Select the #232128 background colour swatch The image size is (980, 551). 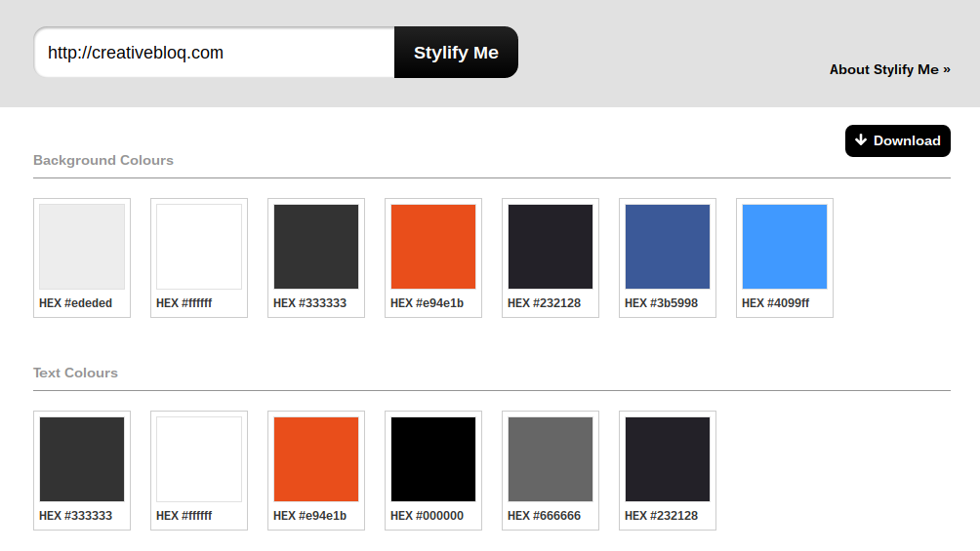[x=551, y=247]
